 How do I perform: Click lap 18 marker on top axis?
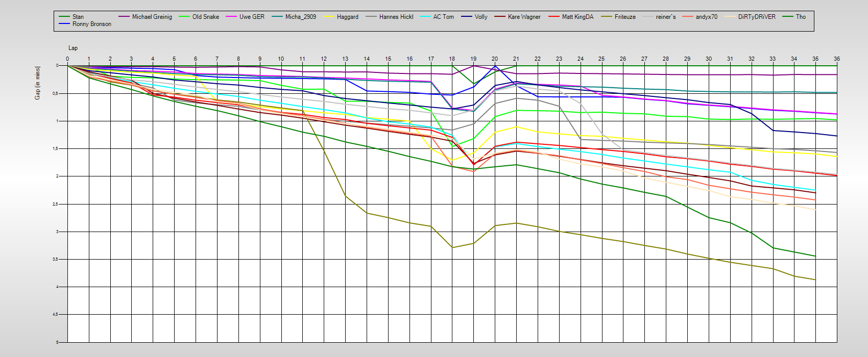click(452, 59)
